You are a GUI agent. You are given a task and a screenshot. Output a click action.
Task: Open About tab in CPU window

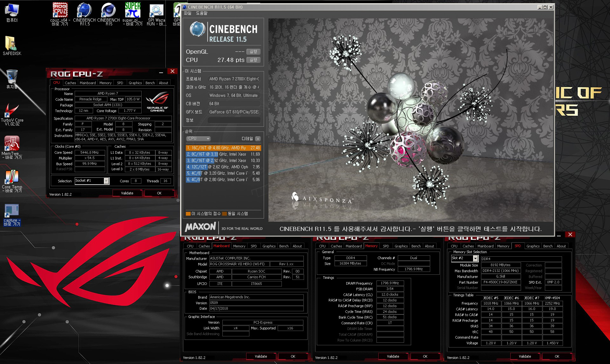click(x=164, y=83)
